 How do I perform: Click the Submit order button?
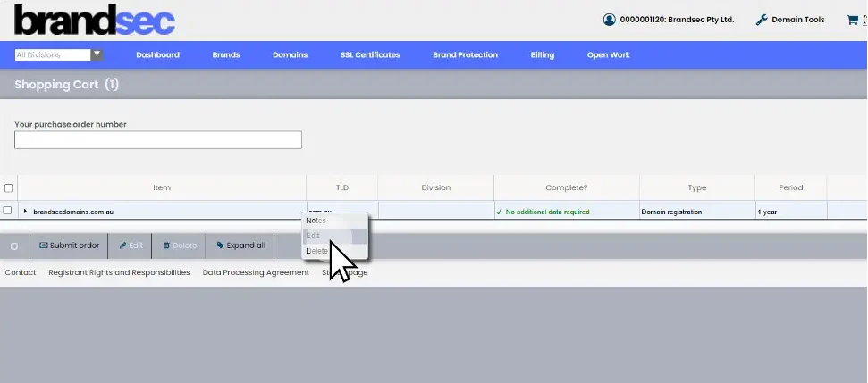[x=69, y=246]
